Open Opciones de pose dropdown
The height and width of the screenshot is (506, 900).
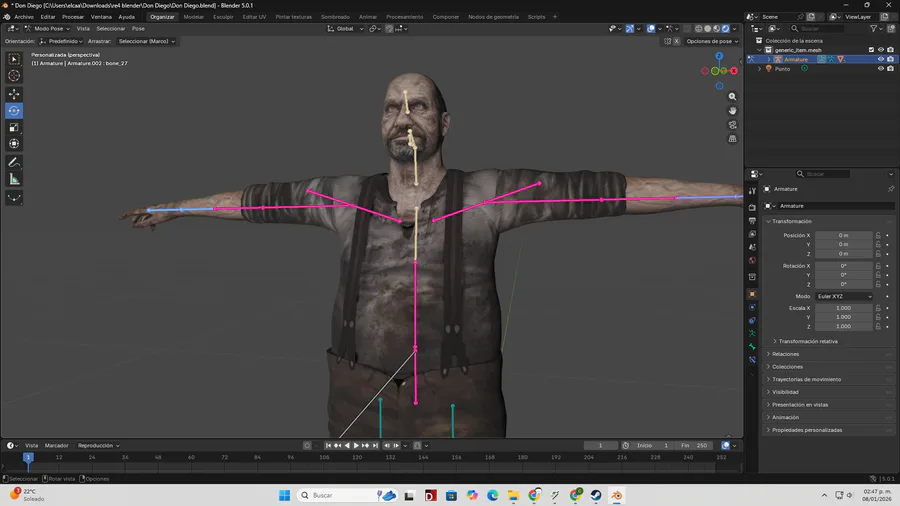coord(712,41)
